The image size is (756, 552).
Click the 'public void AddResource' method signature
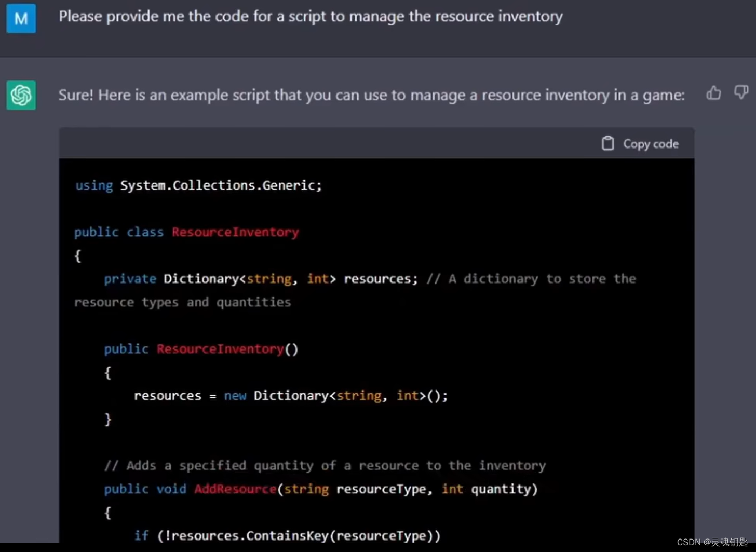321,489
